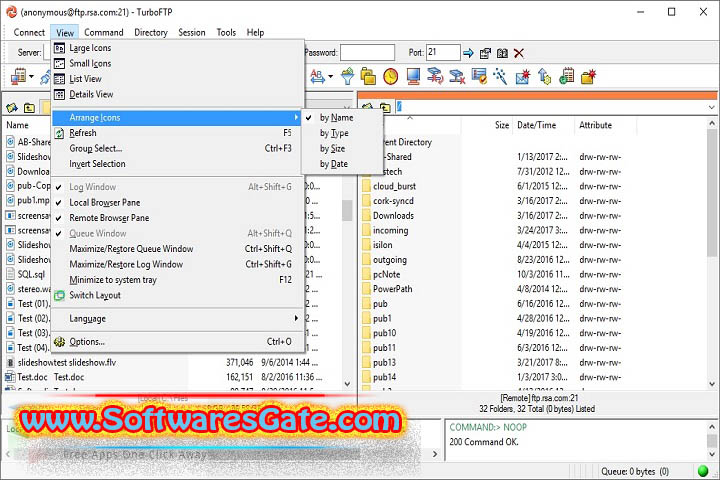Choose Group Select from the View menu
Screen dimensions: 720x480
tap(177, 148)
